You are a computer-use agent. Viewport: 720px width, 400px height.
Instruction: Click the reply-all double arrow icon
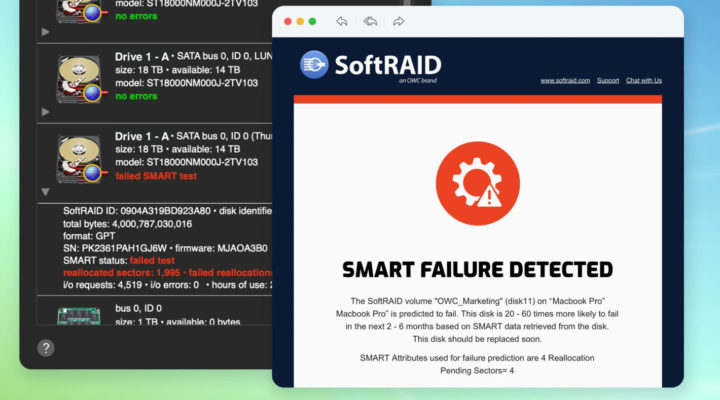click(x=370, y=22)
